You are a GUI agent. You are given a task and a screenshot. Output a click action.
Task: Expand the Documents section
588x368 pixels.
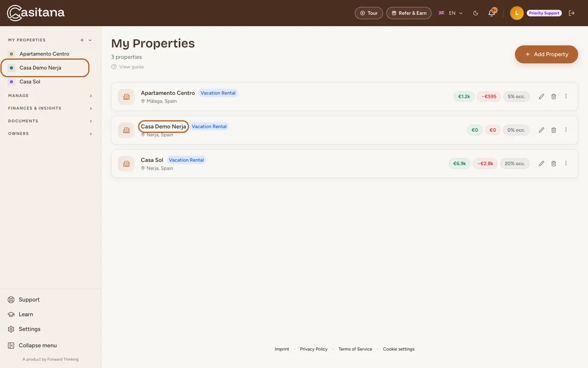(x=50, y=121)
